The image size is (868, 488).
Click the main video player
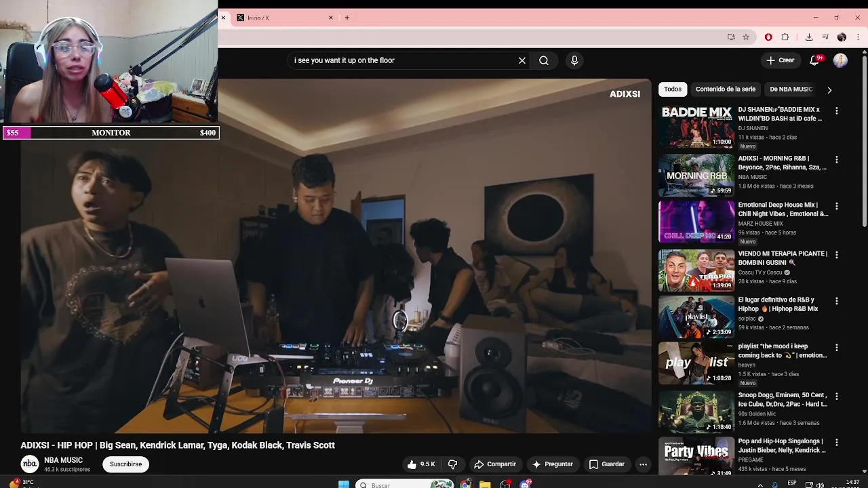(336, 256)
